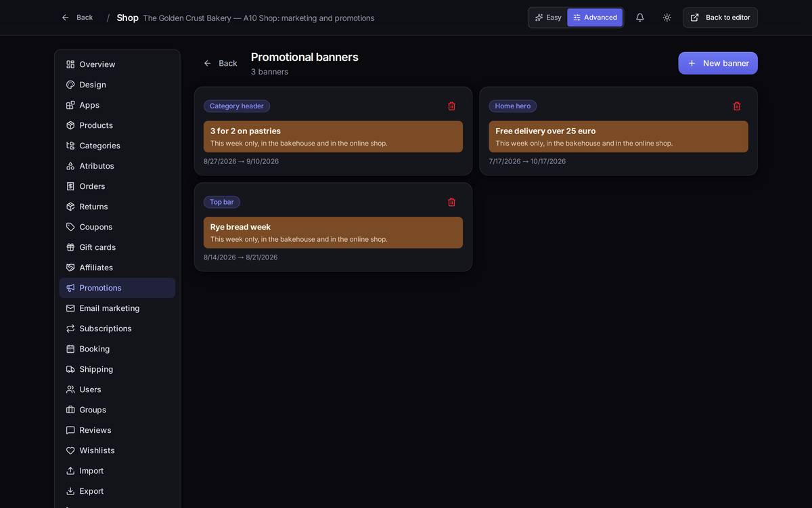Viewport: 812px width, 508px height.
Task: Open the Export page
Action: (x=117, y=491)
